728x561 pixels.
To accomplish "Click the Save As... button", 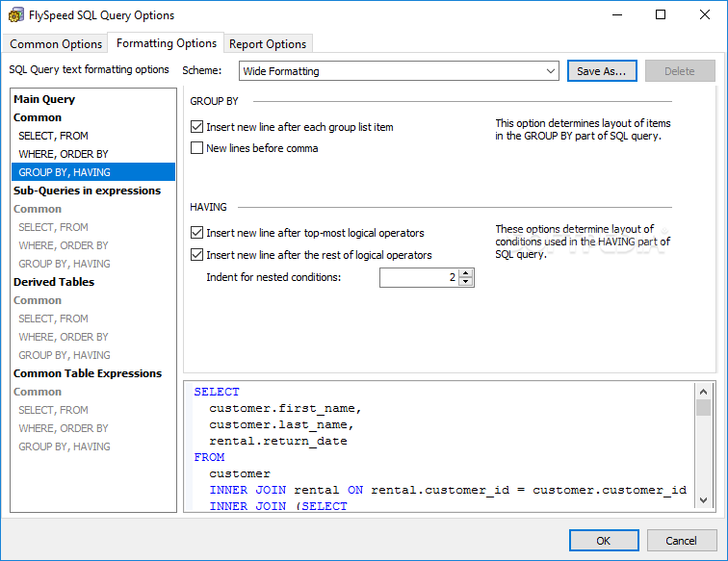I will (x=602, y=71).
